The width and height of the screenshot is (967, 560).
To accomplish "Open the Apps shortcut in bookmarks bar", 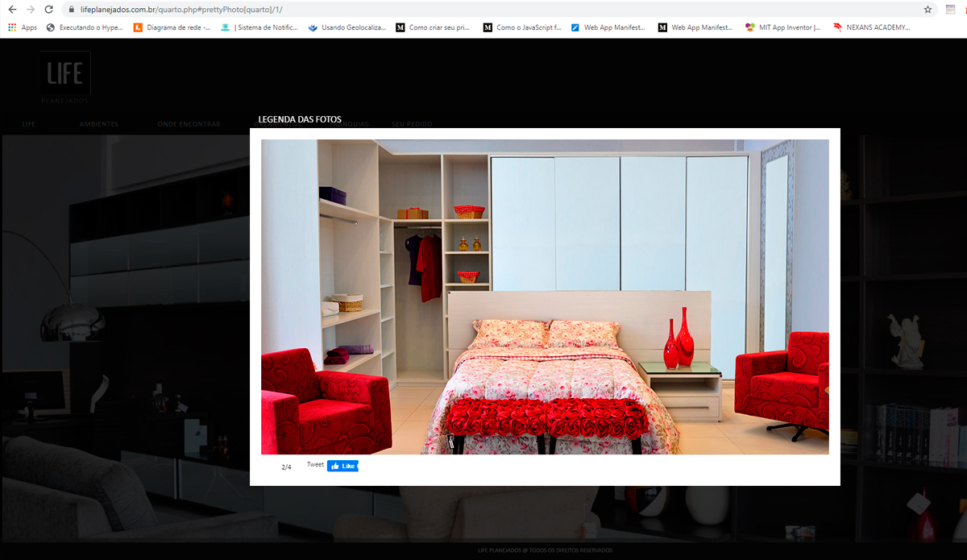I will coord(23,27).
